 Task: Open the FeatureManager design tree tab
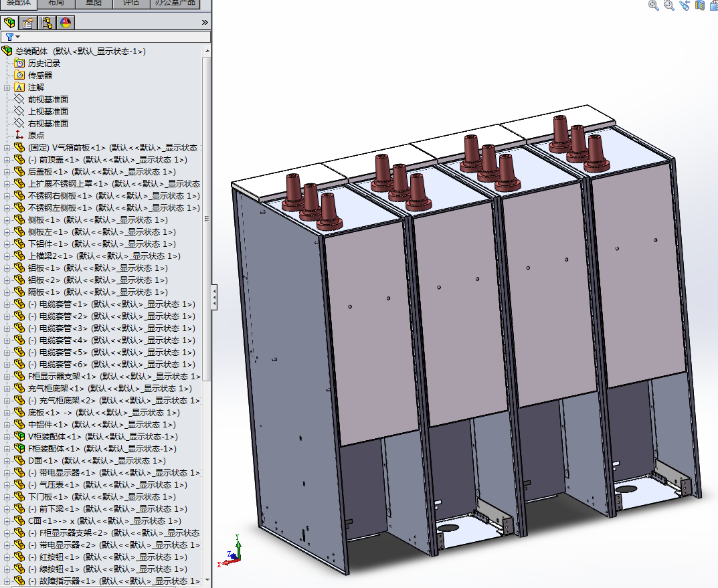point(9,23)
